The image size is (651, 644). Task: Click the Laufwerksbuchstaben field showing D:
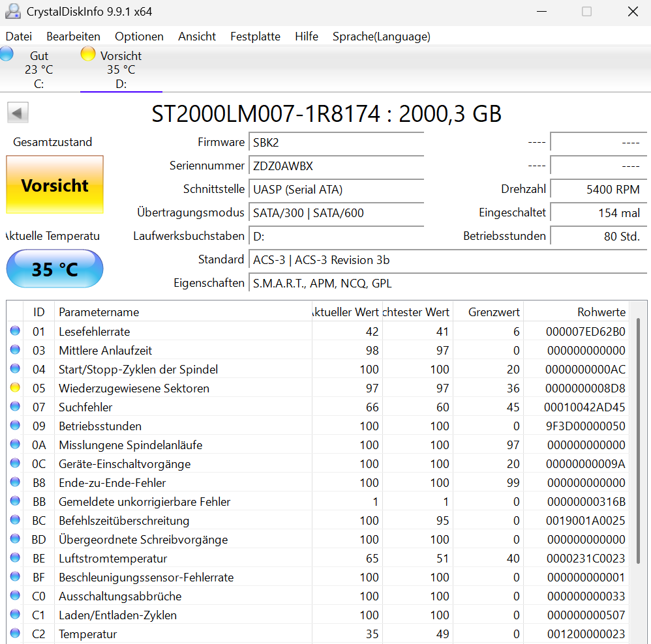pos(337,237)
